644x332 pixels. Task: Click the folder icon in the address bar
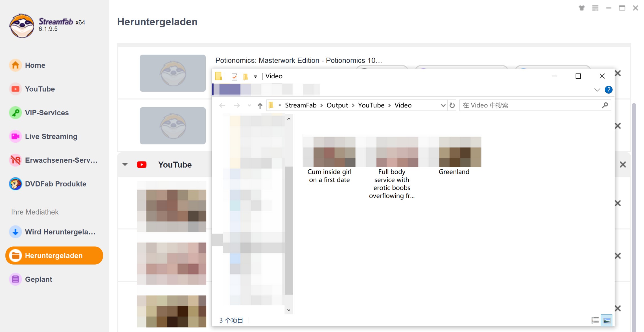(271, 105)
